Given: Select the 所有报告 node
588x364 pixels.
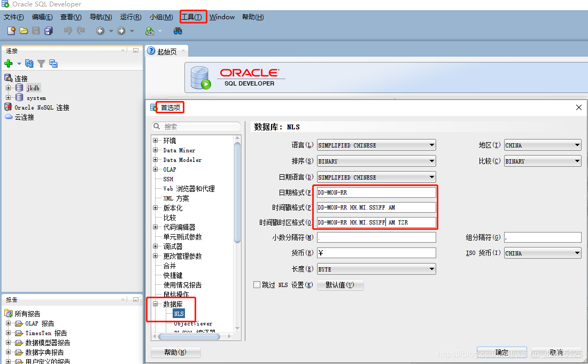Looking at the screenshot, I should point(27,314).
